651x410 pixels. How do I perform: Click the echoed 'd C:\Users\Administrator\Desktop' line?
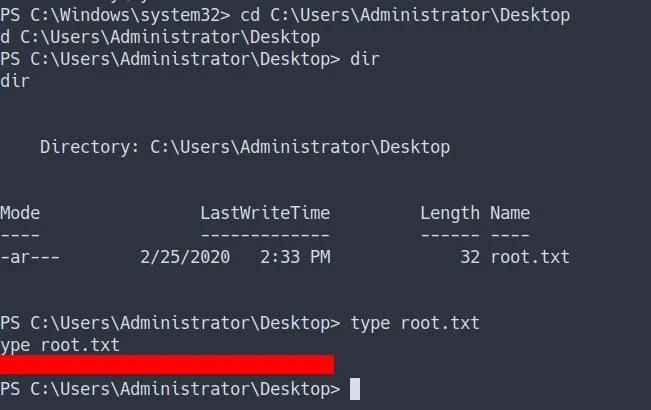(x=160, y=37)
